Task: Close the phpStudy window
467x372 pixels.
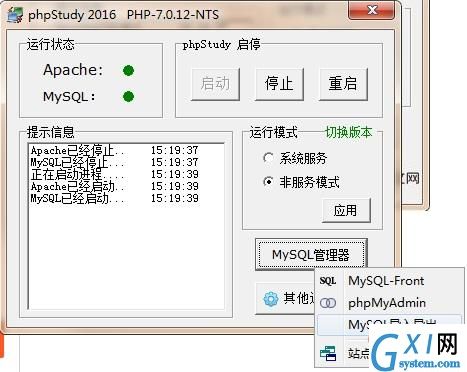Action: click(372, 10)
